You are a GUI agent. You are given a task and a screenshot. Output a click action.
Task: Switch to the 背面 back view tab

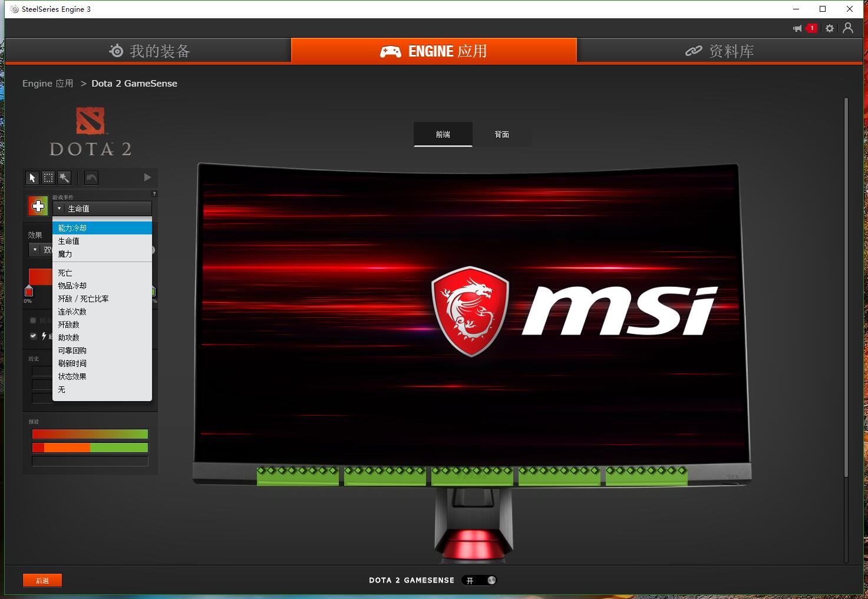pyautogui.click(x=502, y=134)
